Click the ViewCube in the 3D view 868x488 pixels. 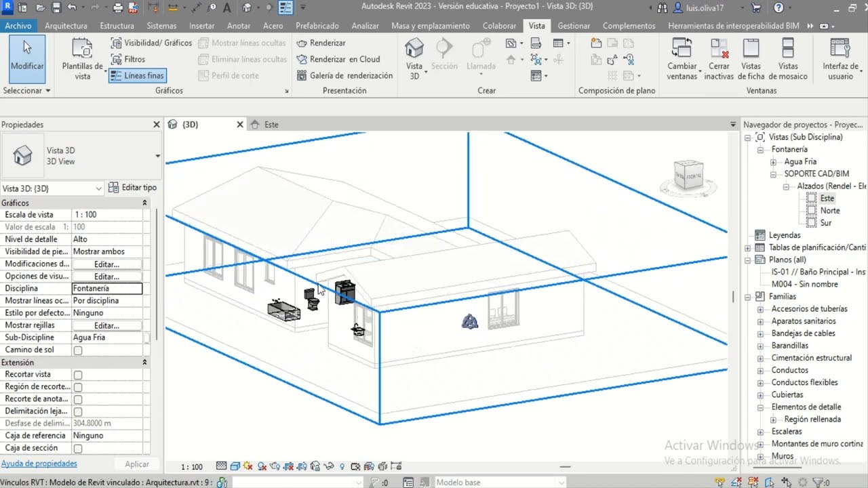point(688,174)
